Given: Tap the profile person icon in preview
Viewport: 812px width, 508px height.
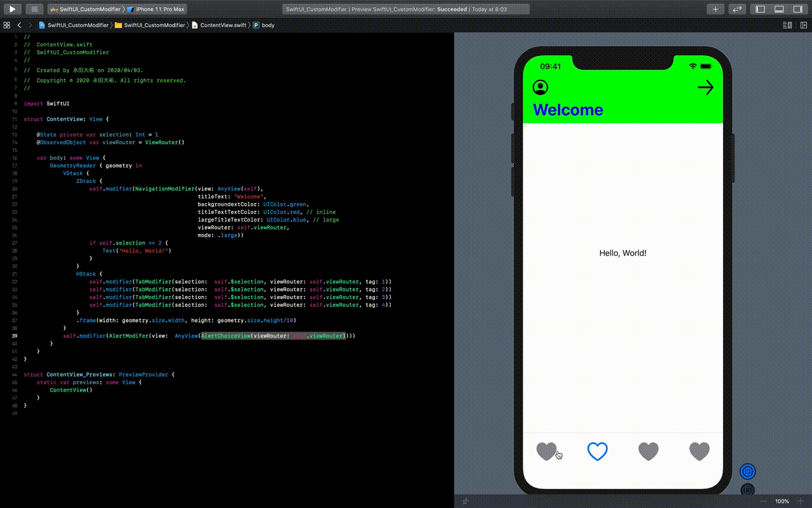Looking at the screenshot, I should pos(540,88).
